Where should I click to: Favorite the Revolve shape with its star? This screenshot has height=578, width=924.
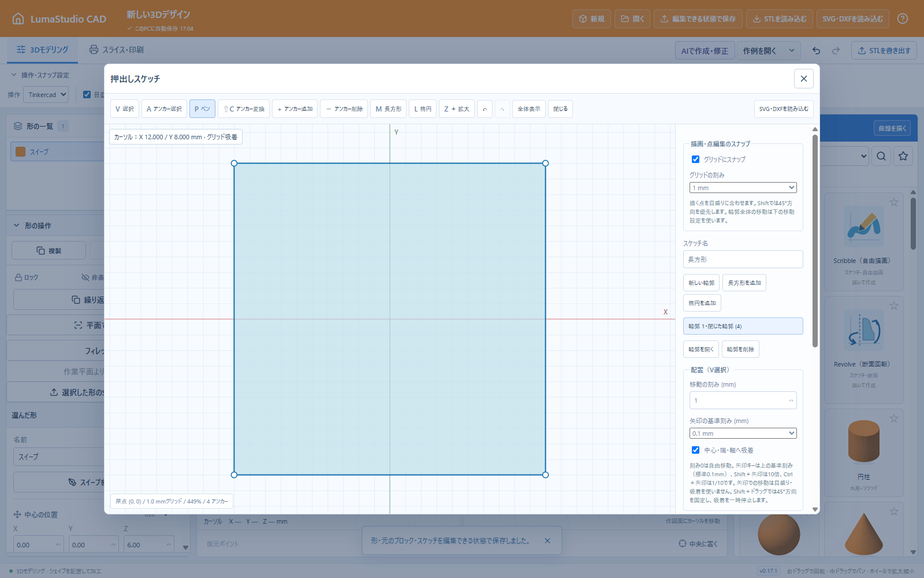(894, 306)
